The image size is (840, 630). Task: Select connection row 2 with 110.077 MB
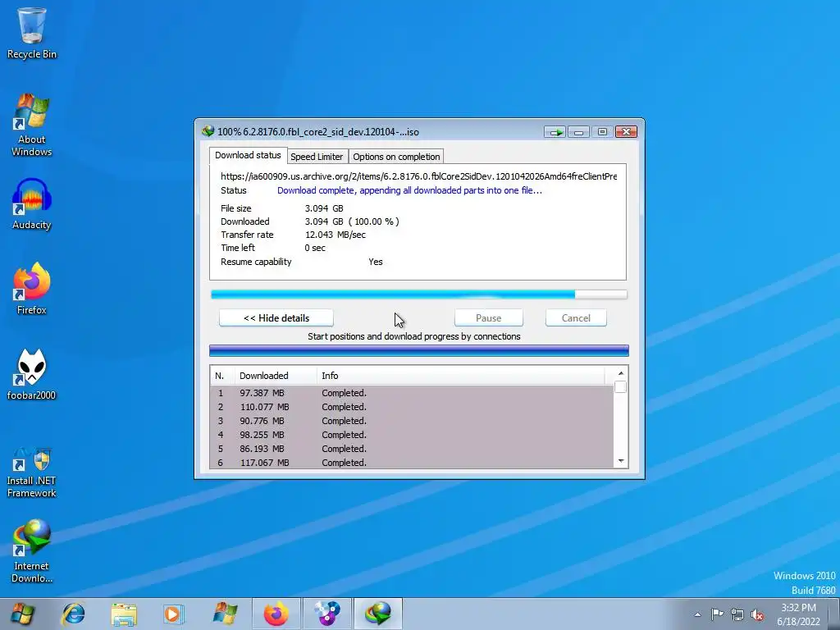[412, 407]
